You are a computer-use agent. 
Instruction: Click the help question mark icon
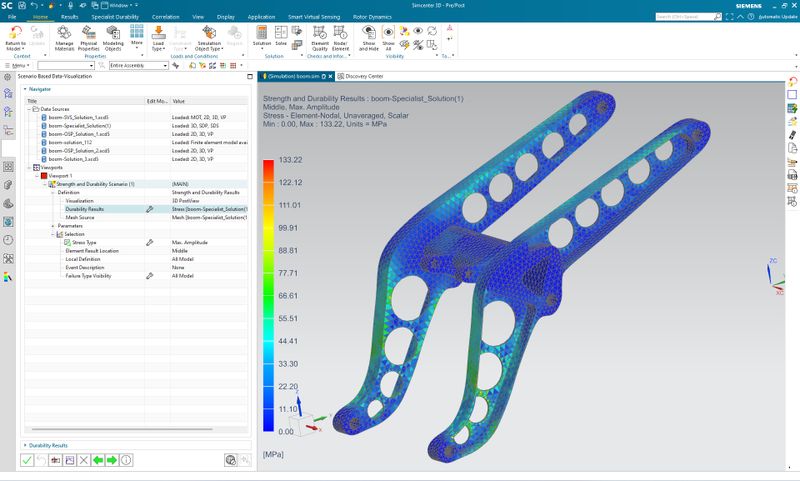751,17
